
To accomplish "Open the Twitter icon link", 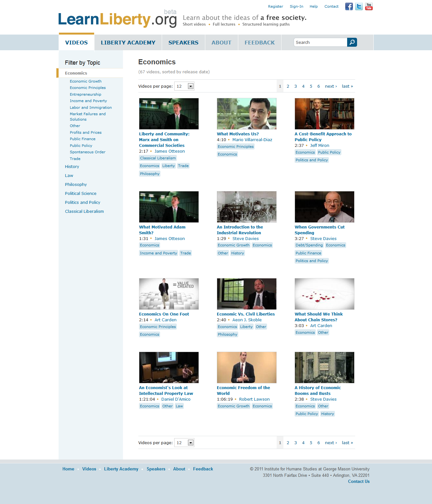I will click(x=359, y=6).
